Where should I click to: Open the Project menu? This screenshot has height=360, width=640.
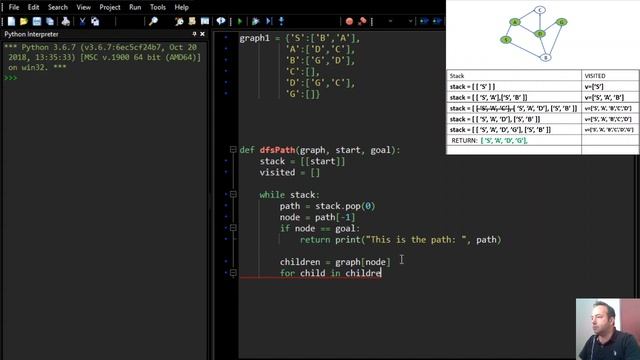110,7
